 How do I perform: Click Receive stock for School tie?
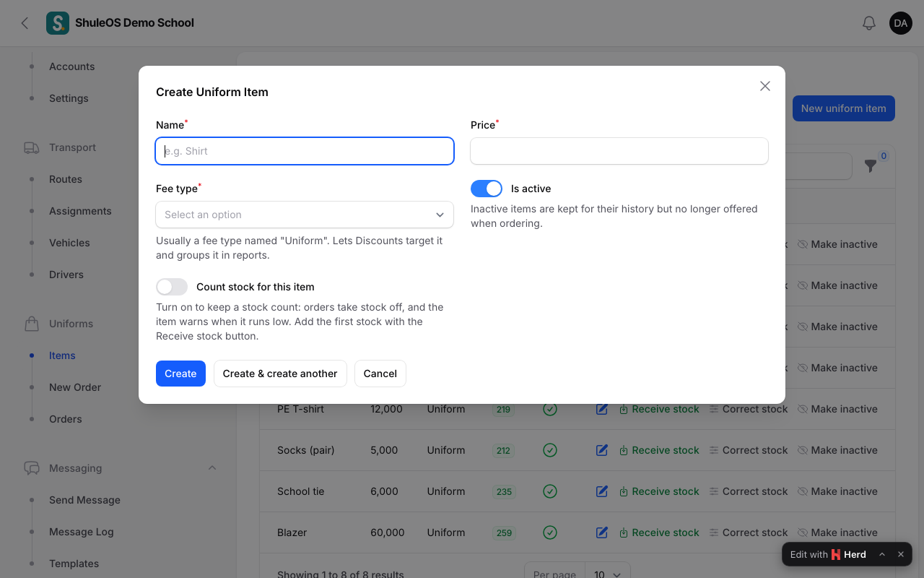pyautogui.click(x=658, y=491)
